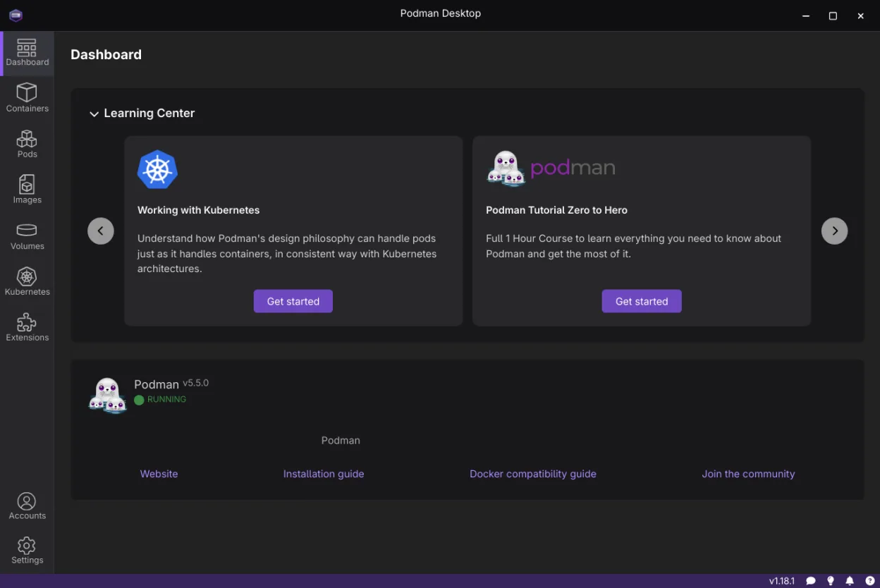
Task: Click the Kubernetes card description text
Action: click(x=287, y=253)
